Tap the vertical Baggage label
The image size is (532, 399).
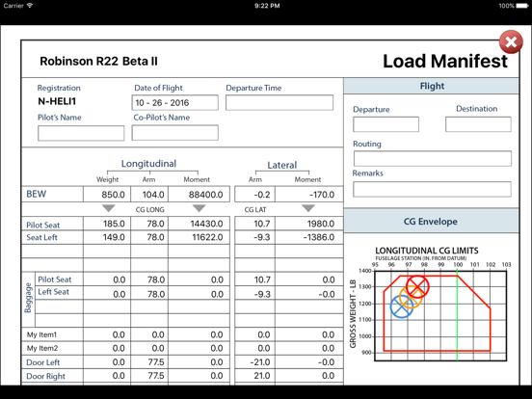[29, 298]
